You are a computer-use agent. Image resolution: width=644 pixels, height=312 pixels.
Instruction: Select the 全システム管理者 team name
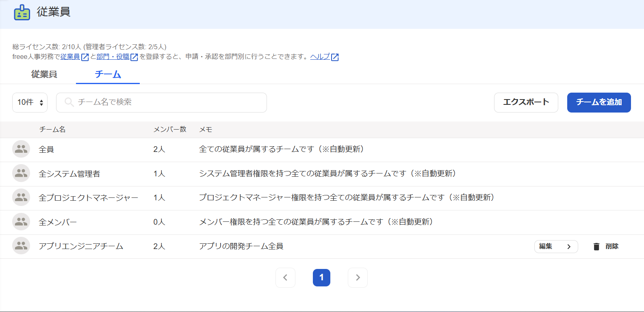point(69,174)
